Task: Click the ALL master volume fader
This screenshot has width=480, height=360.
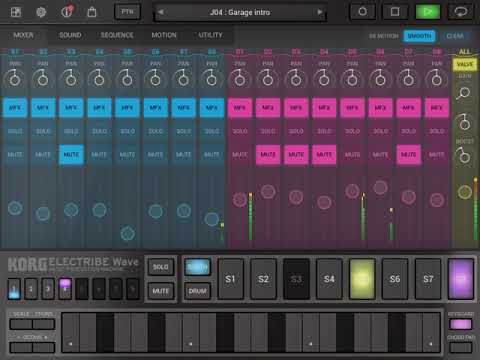Action: [x=464, y=192]
